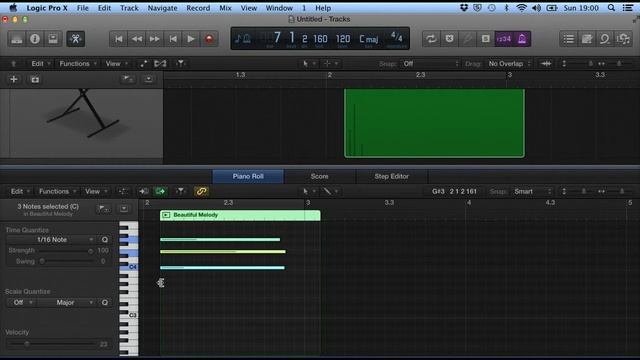The width and height of the screenshot is (640, 360).
Task: Click the Scale Quantize Q button
Action: click(105, 302)
